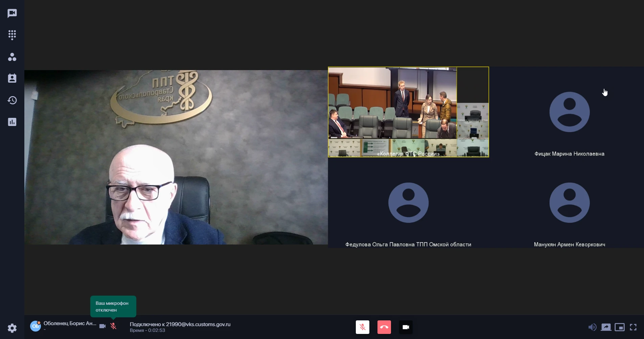Click the ОБ user avatar badge
The width and height of the screenshot is (644, 339).
[x=36, y=326]
